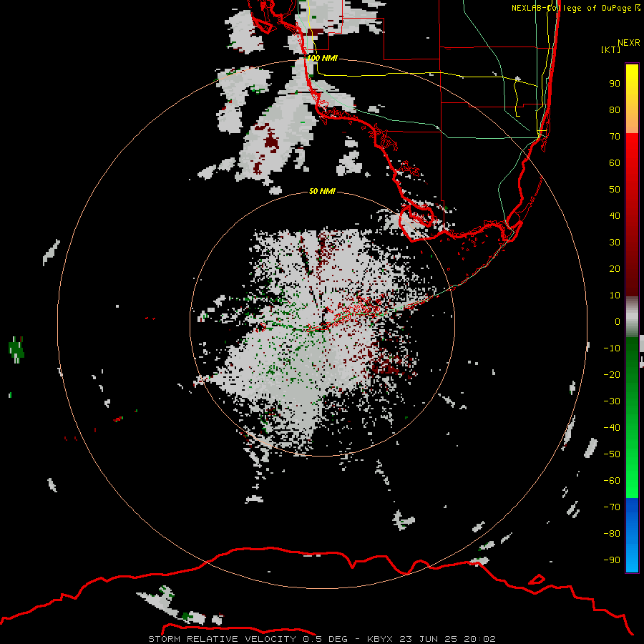Click the 90 value on velocity scale
Image resolution: width=644 pixels, height=644 pixels.
[x=615, y=84]
